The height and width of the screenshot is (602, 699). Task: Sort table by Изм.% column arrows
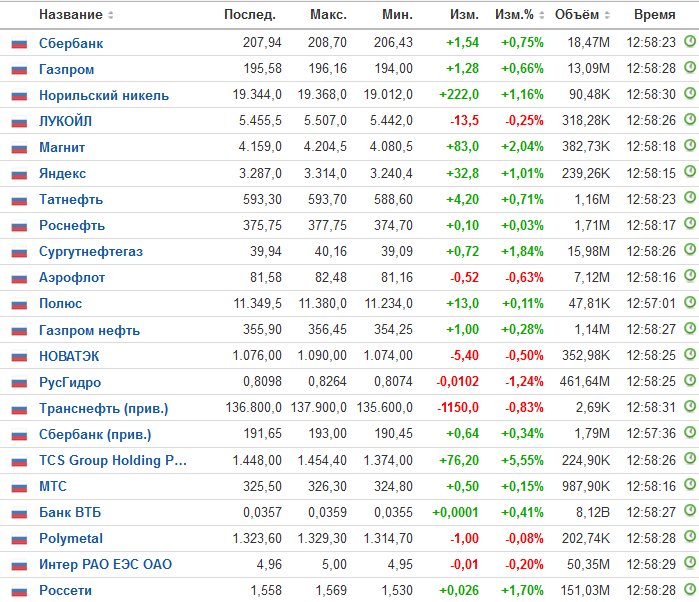coord(542,15)
